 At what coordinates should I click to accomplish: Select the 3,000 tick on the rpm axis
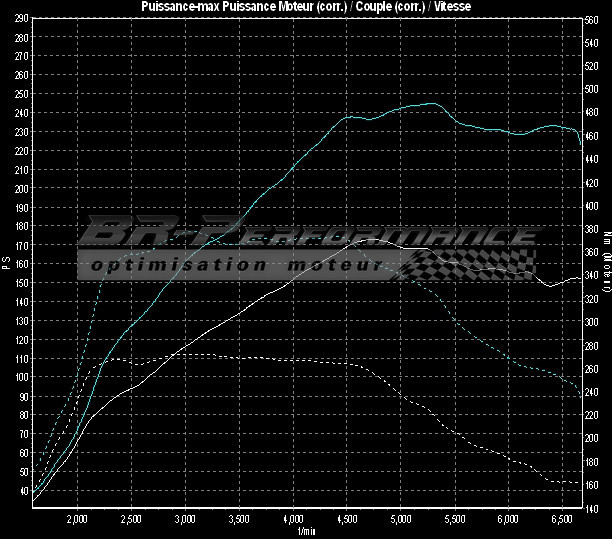[185, 521]
